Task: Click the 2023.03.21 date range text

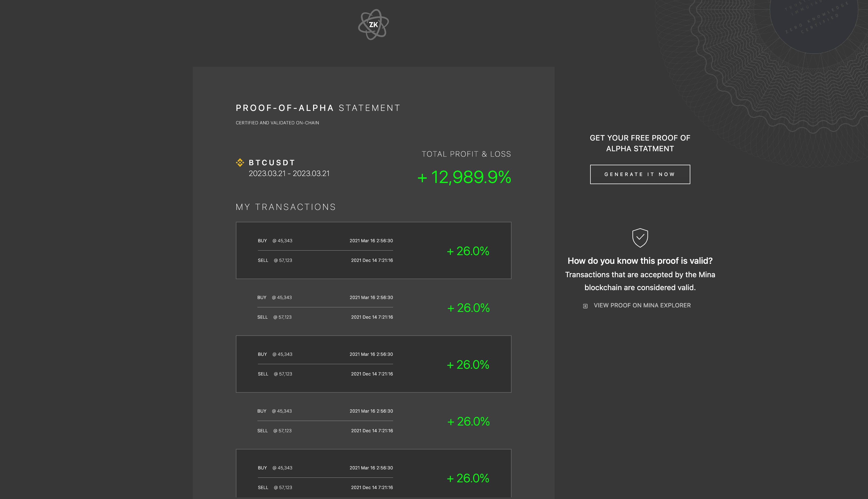Action: (x=289, y=174)
